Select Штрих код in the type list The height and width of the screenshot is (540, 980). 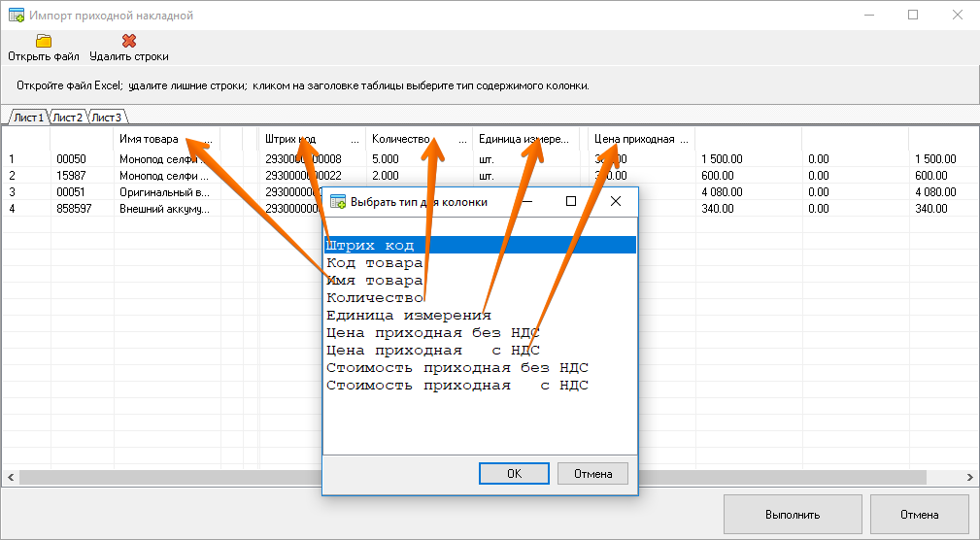tap(480, 245)
